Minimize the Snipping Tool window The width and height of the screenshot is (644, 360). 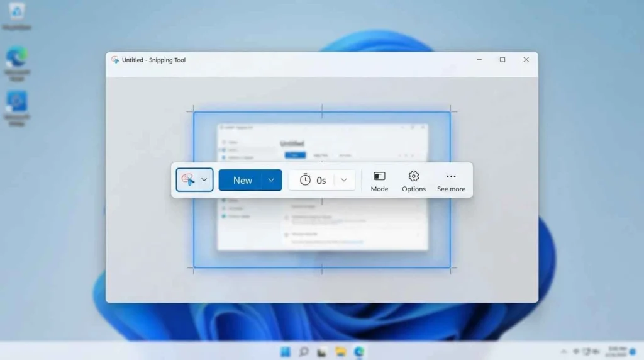(x=479, y=60)
